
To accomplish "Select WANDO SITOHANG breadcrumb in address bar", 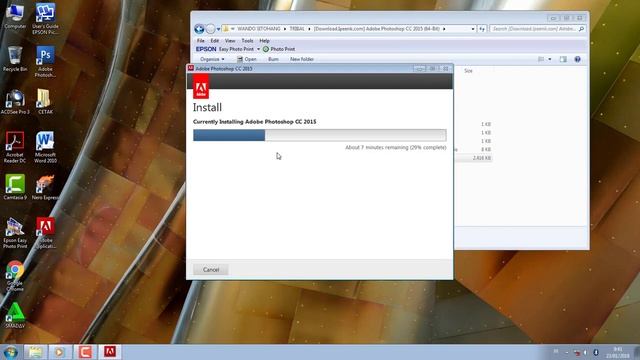I will [259, 29].
